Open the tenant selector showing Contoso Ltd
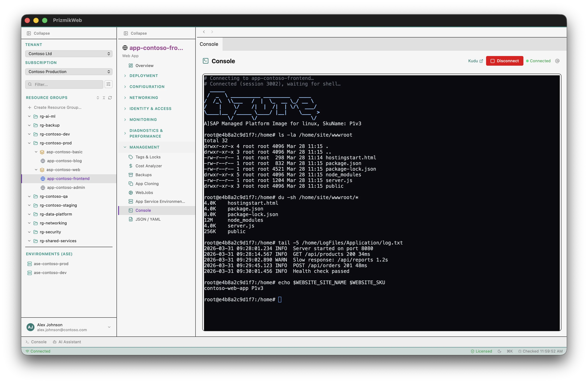 click(x=69, y=54)
